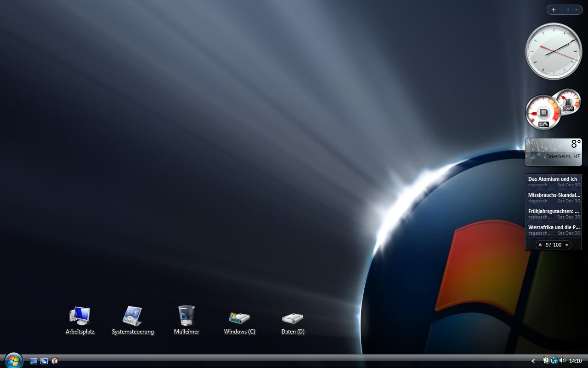Show next feed headlines with down arrow

(x=567, y=245)
